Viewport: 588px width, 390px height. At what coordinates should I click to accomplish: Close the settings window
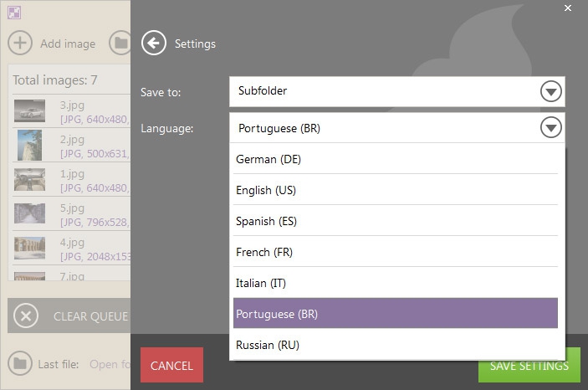(568, 8)
